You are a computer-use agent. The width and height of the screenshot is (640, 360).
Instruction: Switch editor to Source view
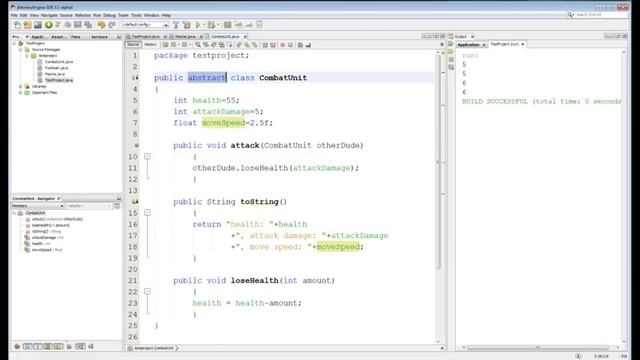133,44
